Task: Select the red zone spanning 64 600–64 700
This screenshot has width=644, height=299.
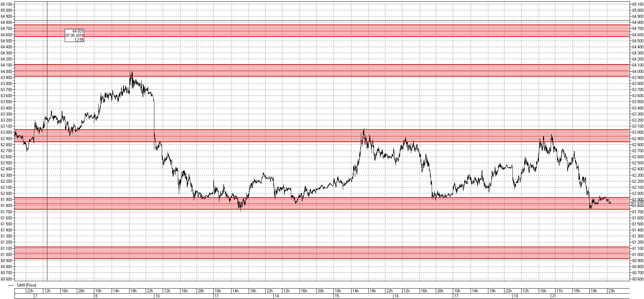Action: [x=322, y=31]
